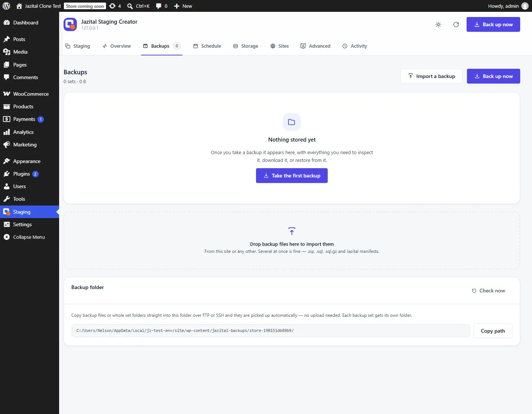Click the backup folder path field

tap(271, 330)
